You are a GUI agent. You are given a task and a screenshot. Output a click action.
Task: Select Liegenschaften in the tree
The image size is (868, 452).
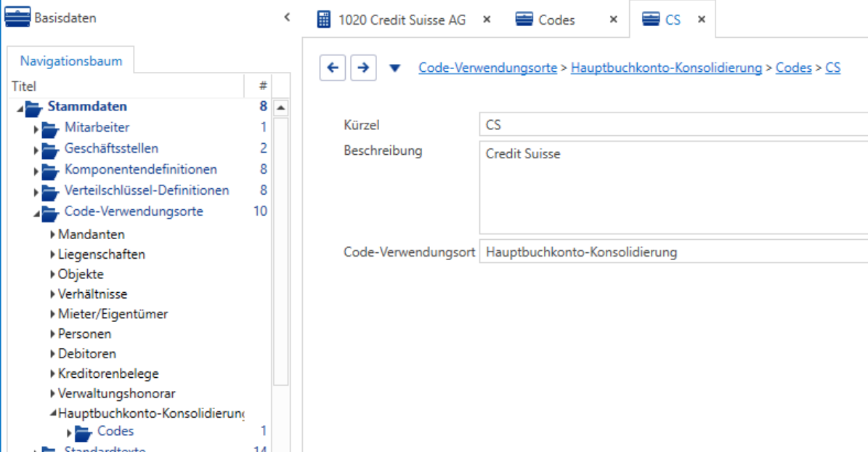tap(101, 254)
